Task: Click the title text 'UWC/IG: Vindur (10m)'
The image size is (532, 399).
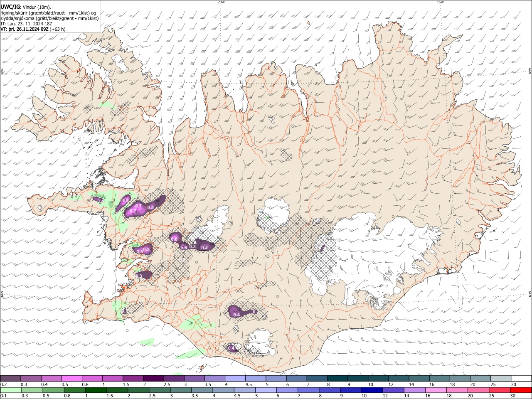Action: coord(25,7)
